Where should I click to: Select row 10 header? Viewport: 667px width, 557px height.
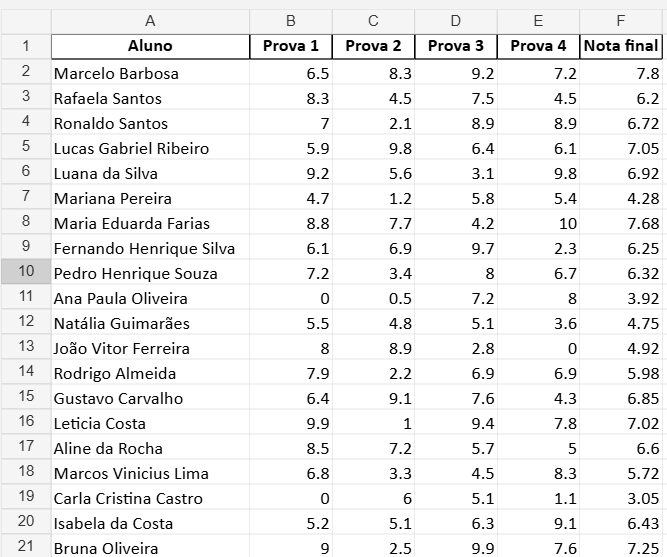(26, 271)
